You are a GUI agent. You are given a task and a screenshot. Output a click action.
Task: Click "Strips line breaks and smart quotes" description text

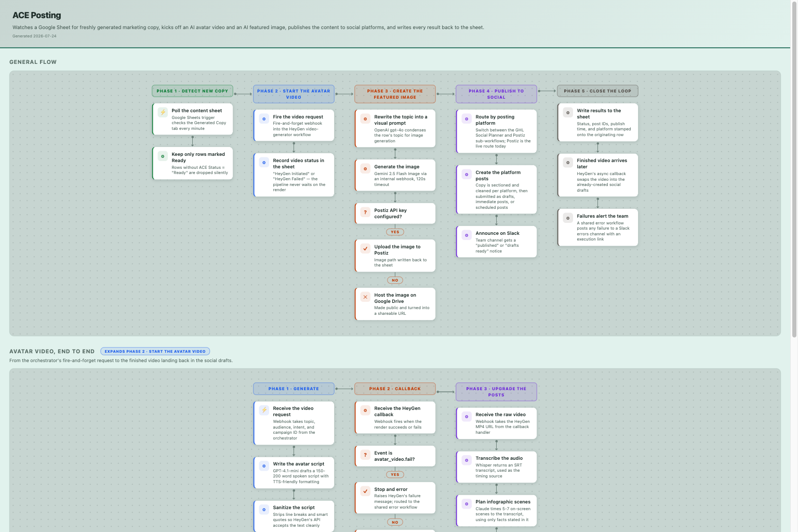click(300, 520)
